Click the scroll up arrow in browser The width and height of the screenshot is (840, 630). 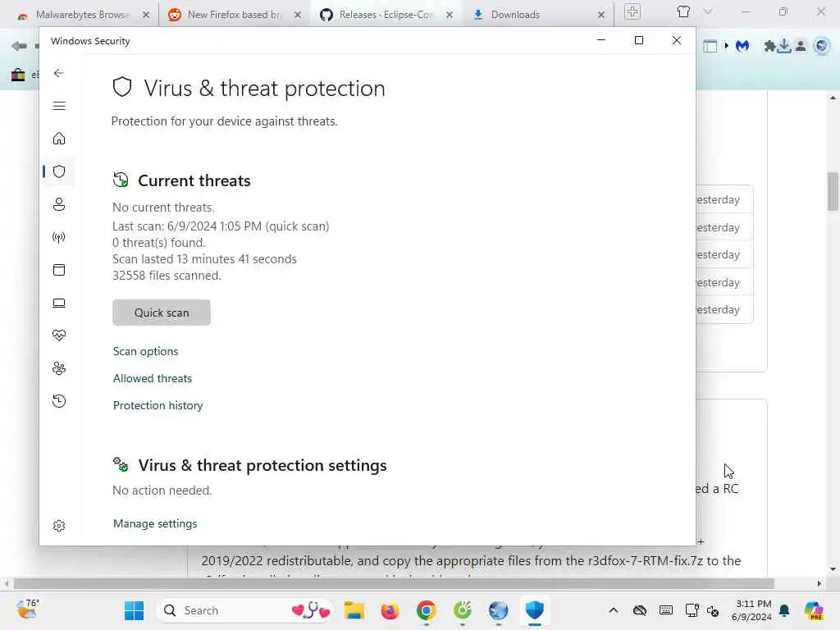point(833,98)
